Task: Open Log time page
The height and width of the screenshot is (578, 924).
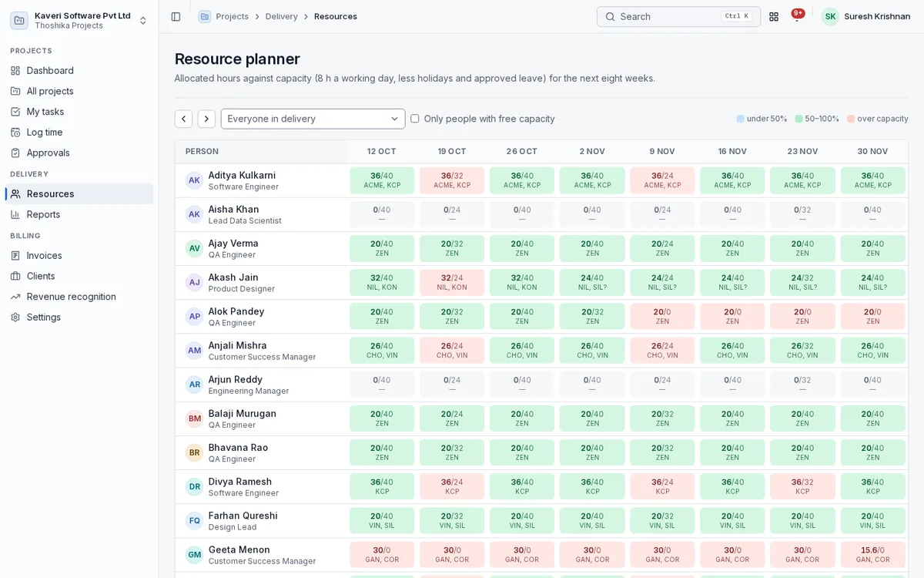Action: coord(79,132)
